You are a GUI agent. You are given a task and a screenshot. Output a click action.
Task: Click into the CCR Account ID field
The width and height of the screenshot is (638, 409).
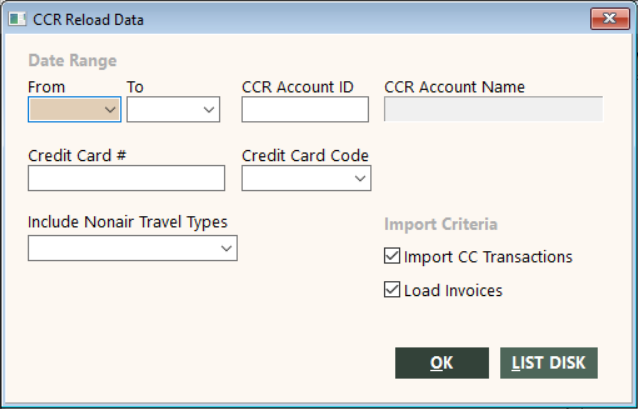click(x=305, y=109)
